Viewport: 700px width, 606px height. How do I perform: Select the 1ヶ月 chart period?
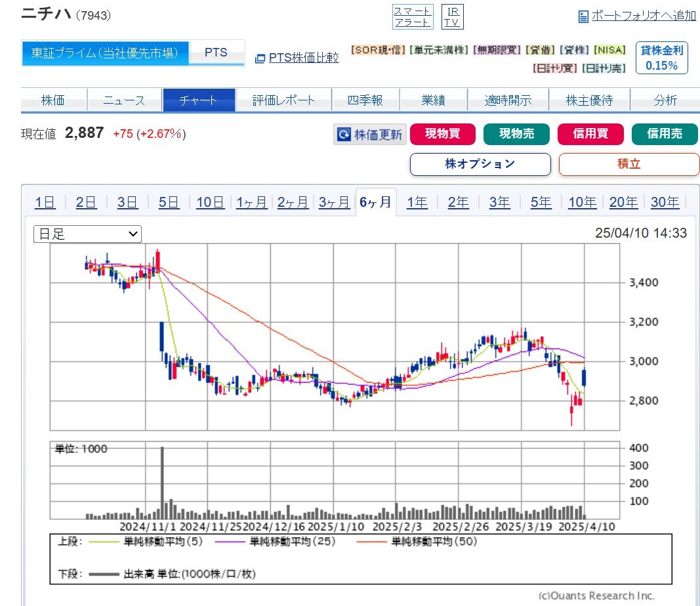[x=251, y=202]
